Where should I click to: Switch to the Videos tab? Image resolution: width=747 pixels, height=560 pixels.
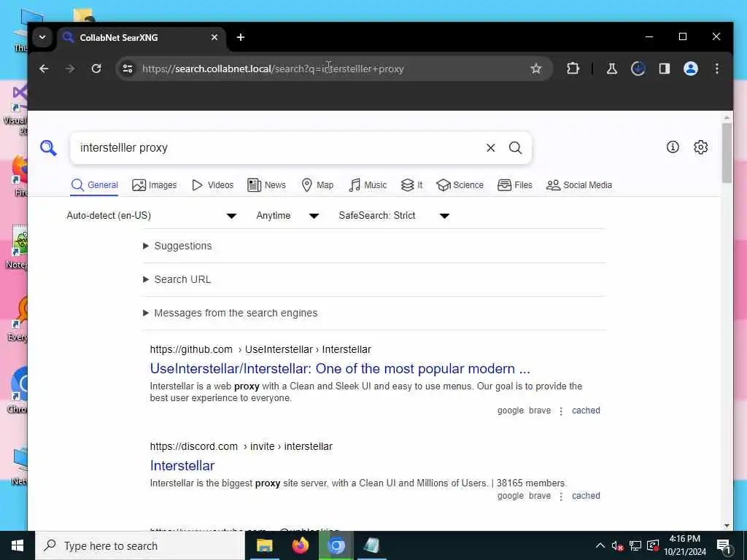(212, 185)
